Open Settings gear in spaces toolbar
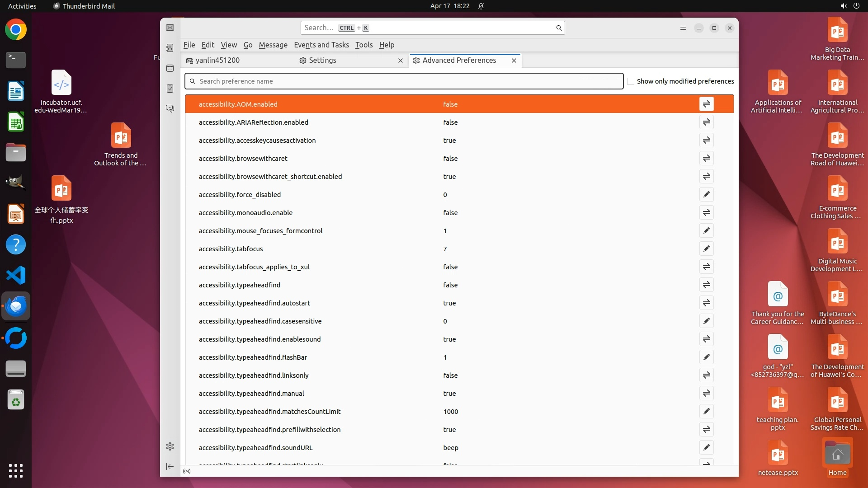 170,446
